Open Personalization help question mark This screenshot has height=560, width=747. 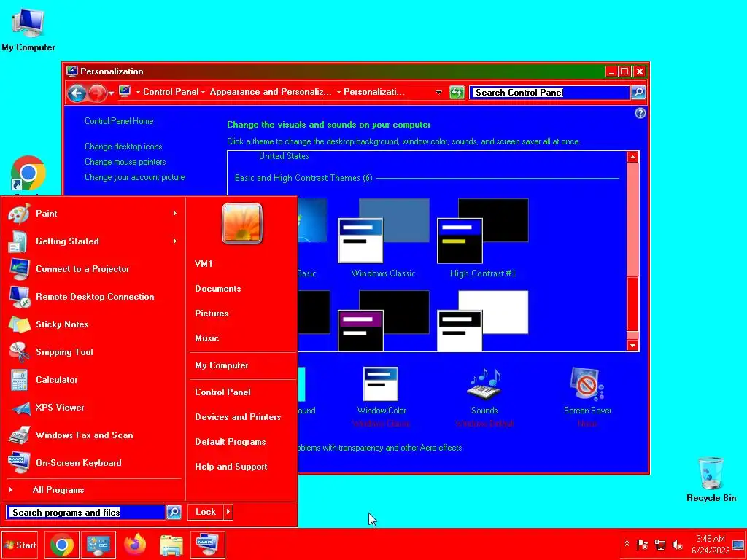click(x=640, y=113)
